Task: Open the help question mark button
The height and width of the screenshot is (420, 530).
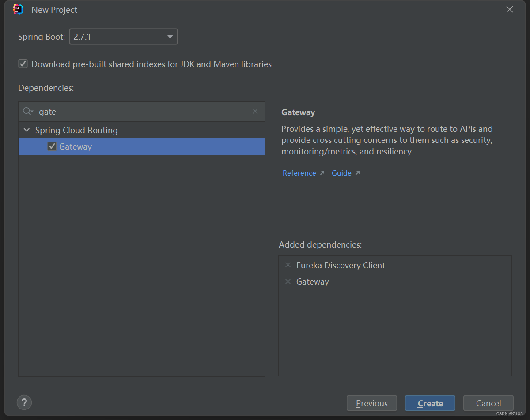Action: tap(24, 402)
